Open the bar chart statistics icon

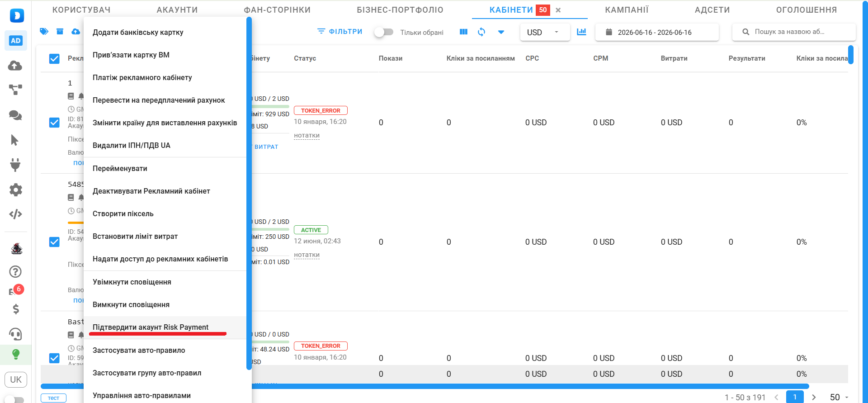581,32
